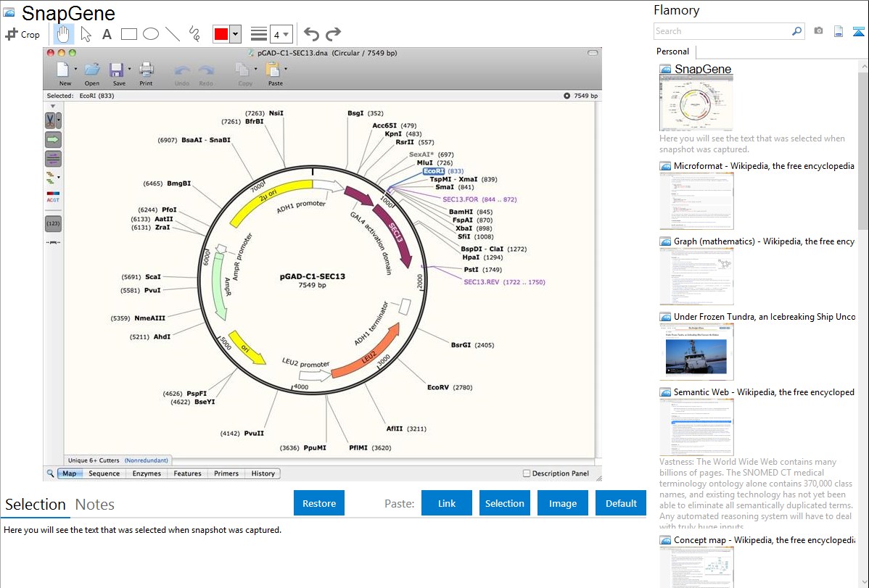Toggle the (123) location numbers button
Screen dimensions: 869x588
[53, 224]
